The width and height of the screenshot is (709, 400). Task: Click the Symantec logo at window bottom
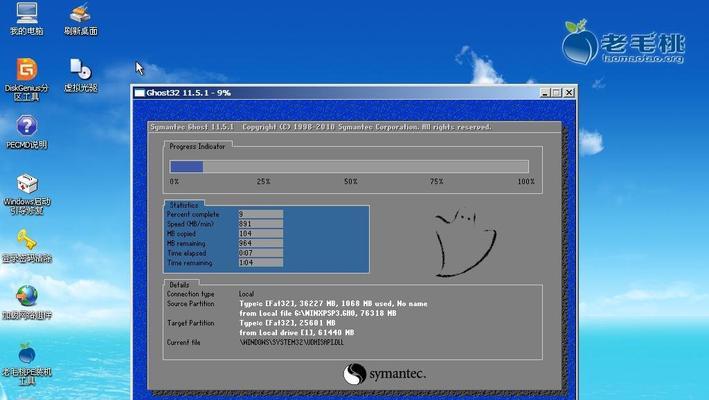(x=384, y=374)
